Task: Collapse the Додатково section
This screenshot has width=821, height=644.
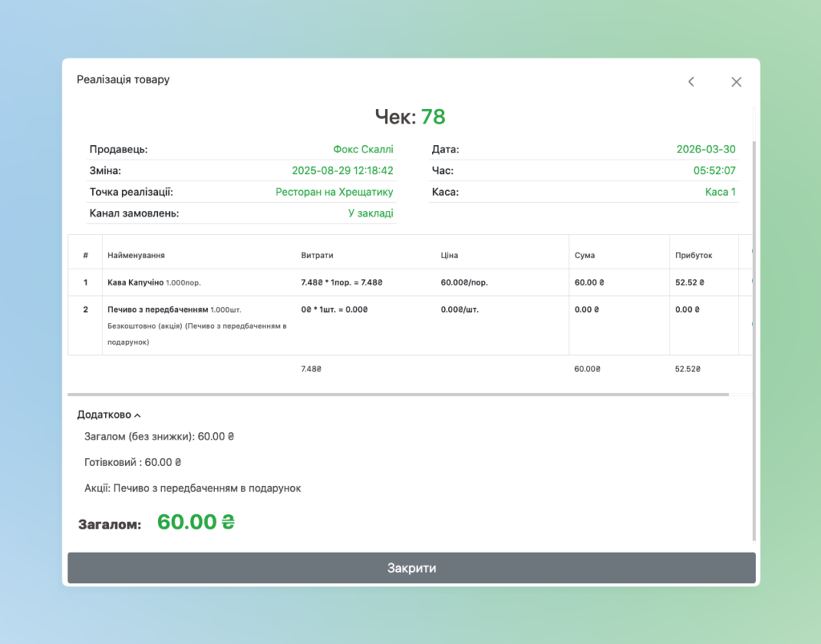Action: tap(109, 415)
